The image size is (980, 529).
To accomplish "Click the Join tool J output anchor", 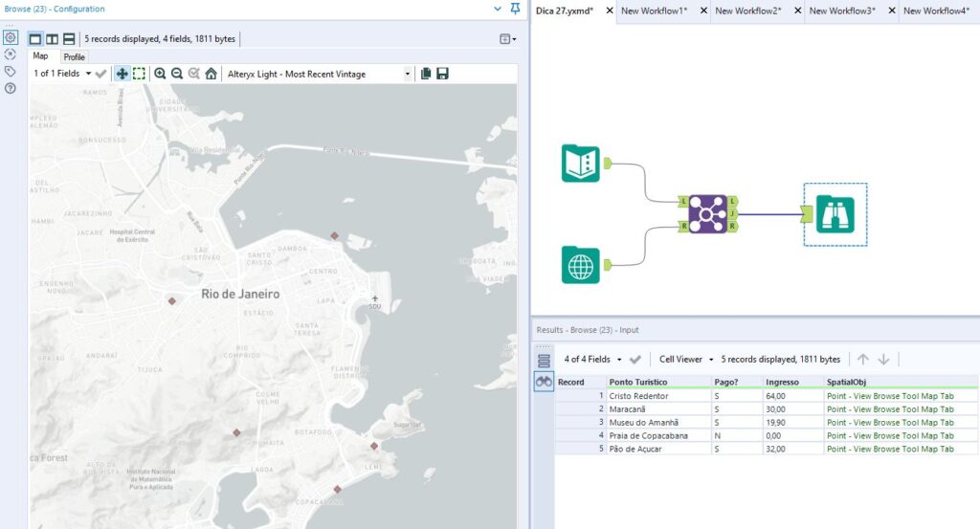I will coord(732,214).
